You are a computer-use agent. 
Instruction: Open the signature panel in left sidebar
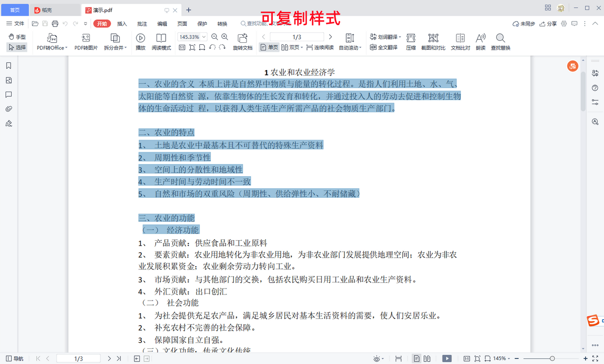9,123
